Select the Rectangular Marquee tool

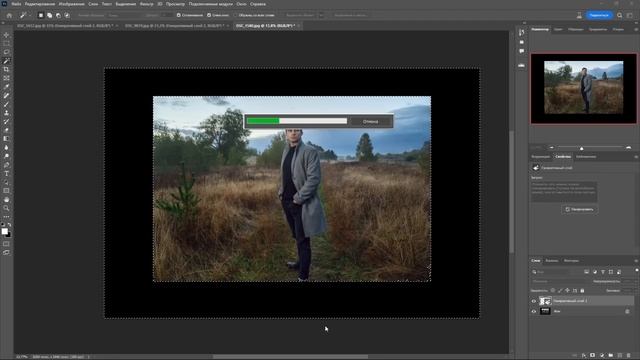6,44
